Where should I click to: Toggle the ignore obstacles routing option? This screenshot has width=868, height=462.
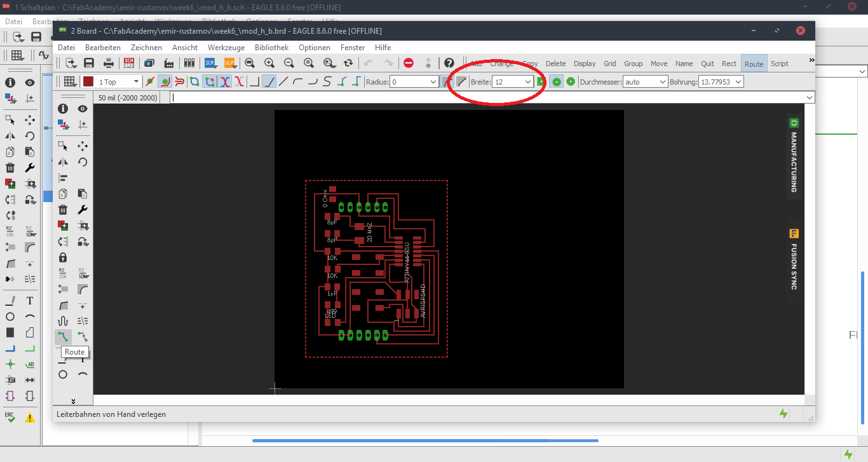coord(150,81)
